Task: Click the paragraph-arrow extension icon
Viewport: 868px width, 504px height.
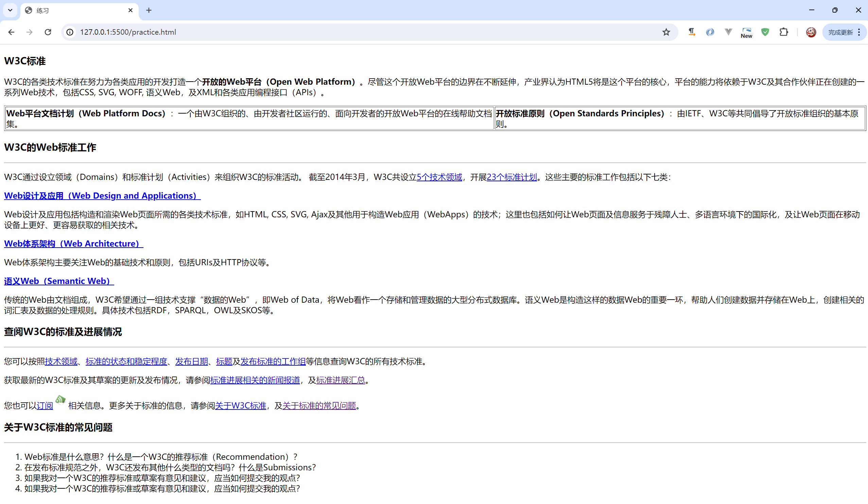Action: [x=691, y=32]
